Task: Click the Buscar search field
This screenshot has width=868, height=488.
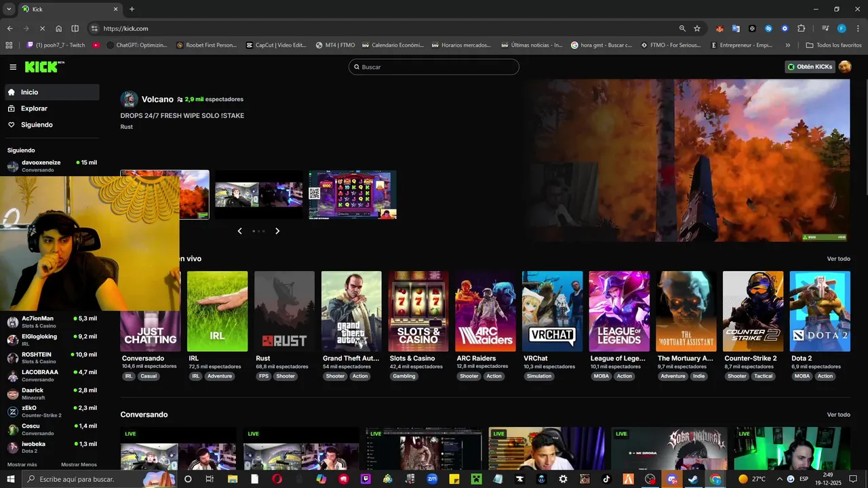Action: 434,67
